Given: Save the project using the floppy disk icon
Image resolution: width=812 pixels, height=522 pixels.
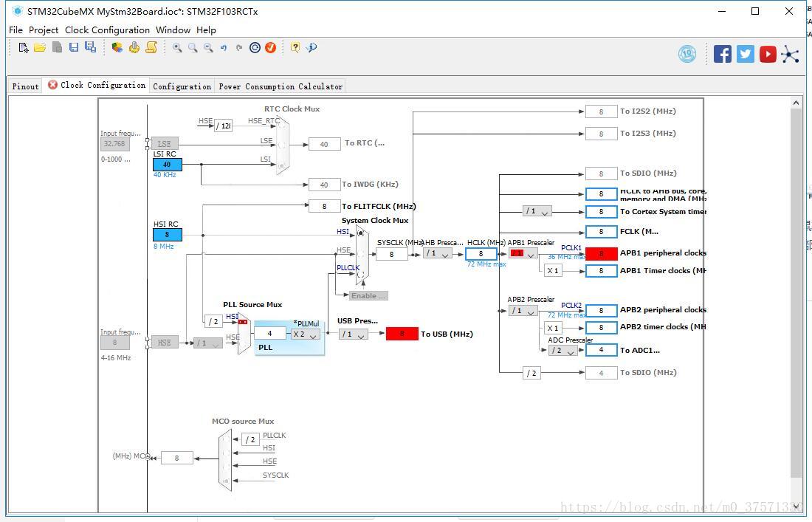Looking at the screenshot, I should (73, 48).
